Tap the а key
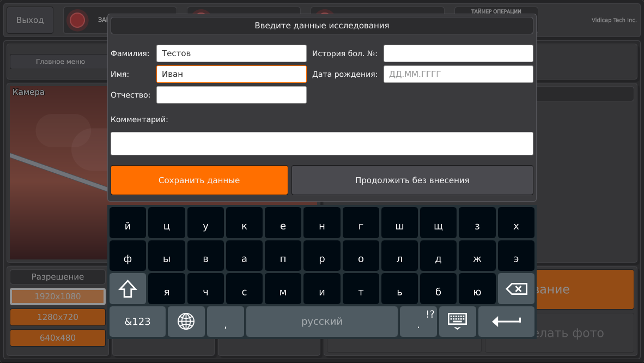 click(245, 256)
